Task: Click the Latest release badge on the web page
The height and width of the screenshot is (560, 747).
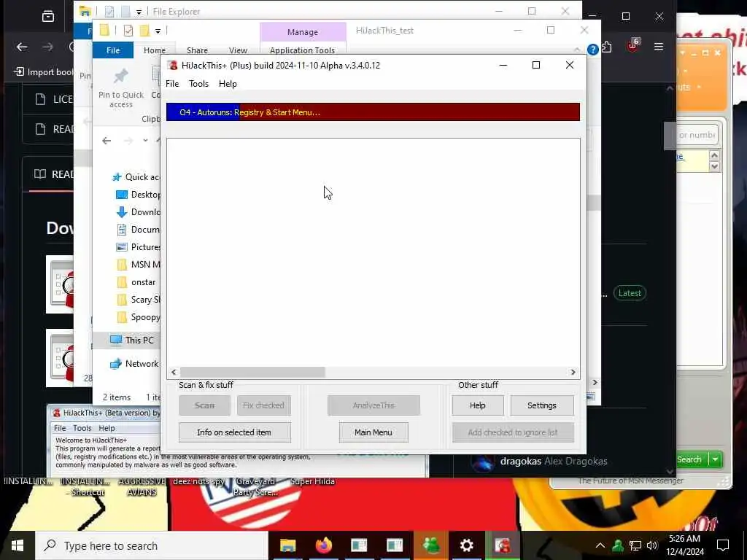Action: click(630, 293)
